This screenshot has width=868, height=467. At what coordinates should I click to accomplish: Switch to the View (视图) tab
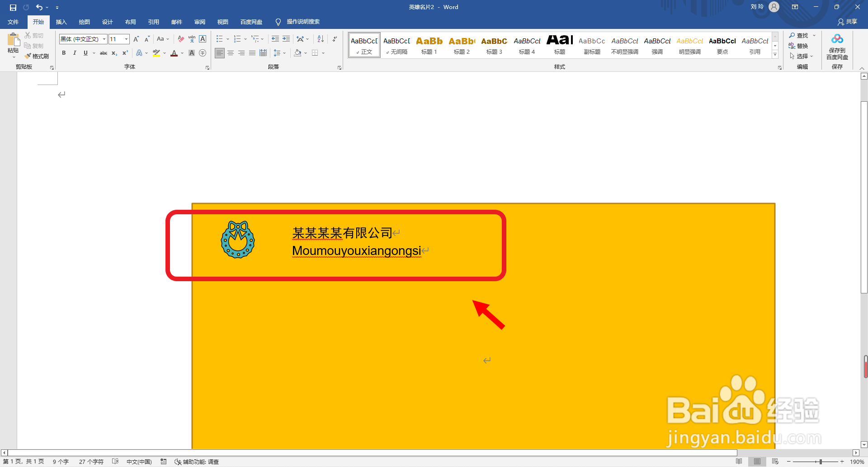(x=223, y=22)
